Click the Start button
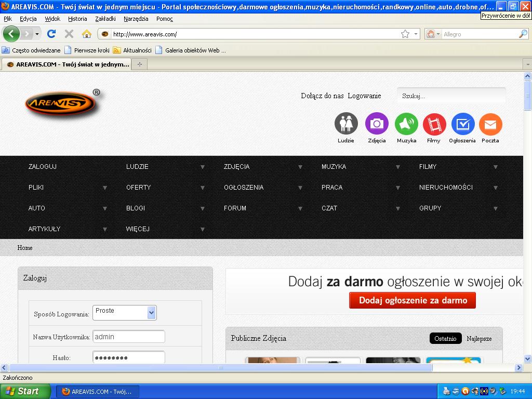This screenshot has width=532, height=399. [24, 391]
